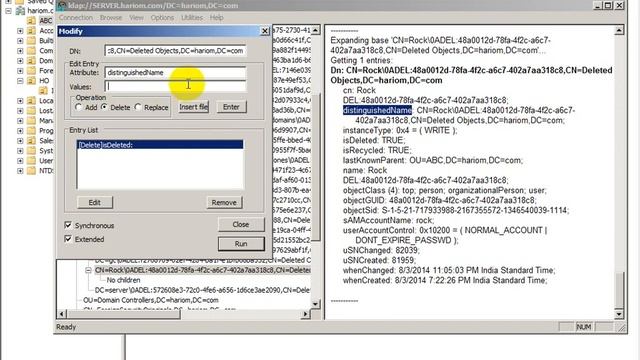Open the Utilities menu

(192, 18)
